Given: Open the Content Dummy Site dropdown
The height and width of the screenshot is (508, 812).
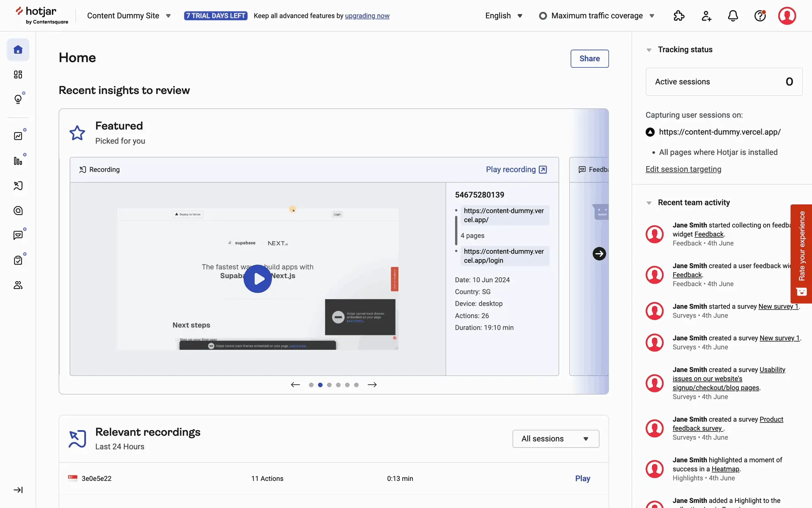Looking at the screenshot, I should coord(129,16).
